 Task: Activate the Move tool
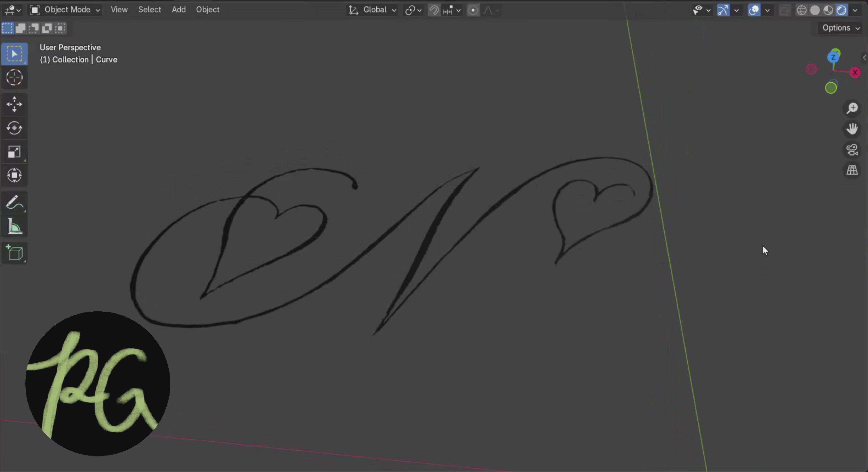14,104
